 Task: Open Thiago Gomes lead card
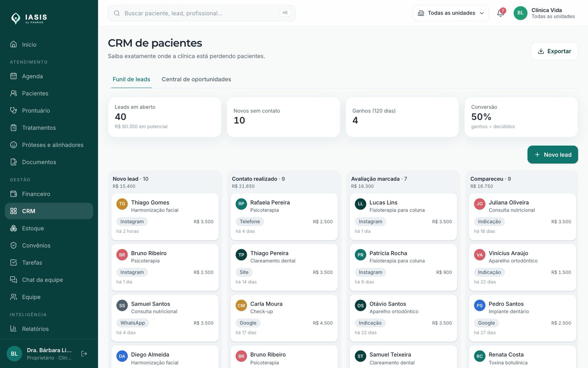(165, 217)
